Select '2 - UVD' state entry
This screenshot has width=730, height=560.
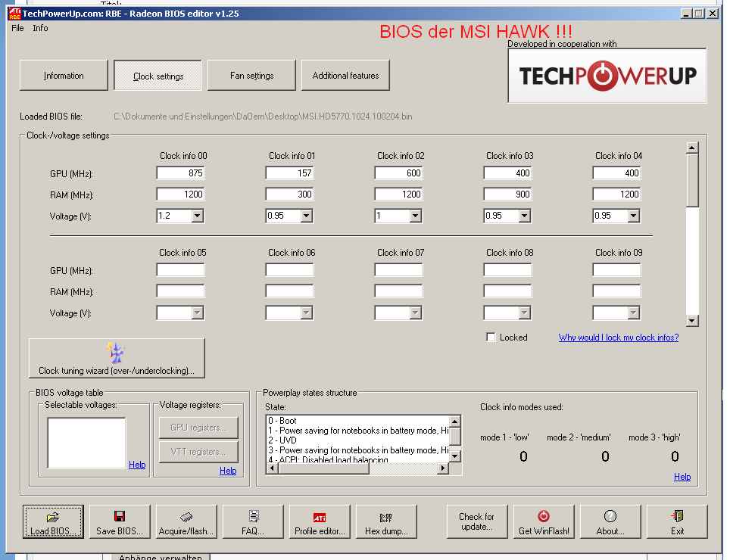(358, 440)
